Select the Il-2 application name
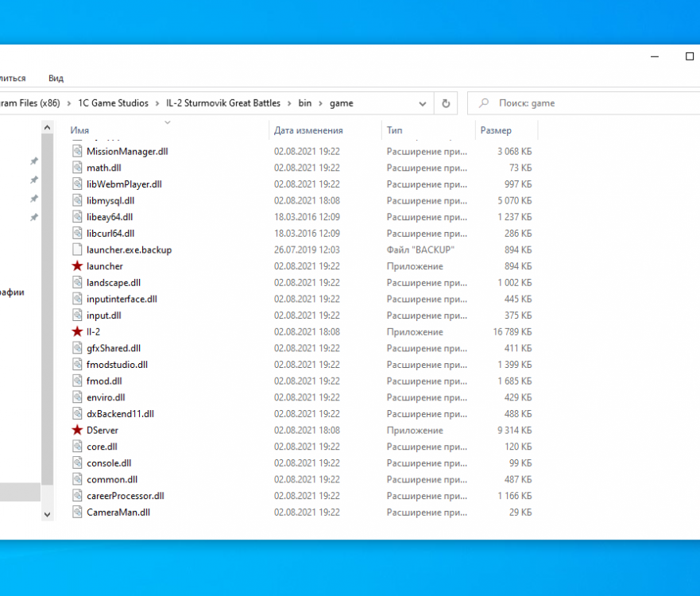700x596 pixels. click(93, 331)
